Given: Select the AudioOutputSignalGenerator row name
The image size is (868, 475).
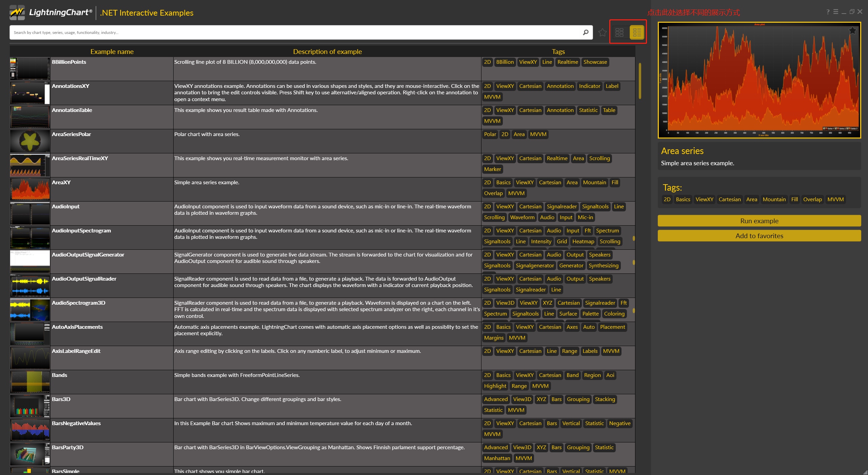Looking at the screenshot, I should click(x=88, y=255).
